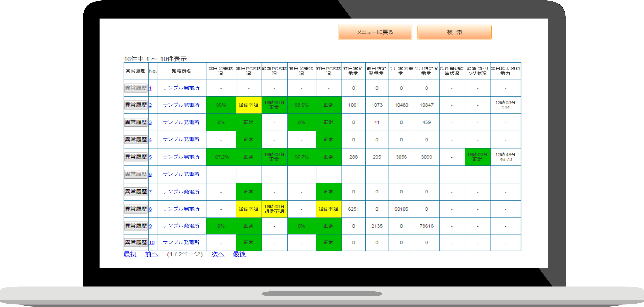
Task: Open 異常履歴 for plant No. 9
Action: click(136, 226)
